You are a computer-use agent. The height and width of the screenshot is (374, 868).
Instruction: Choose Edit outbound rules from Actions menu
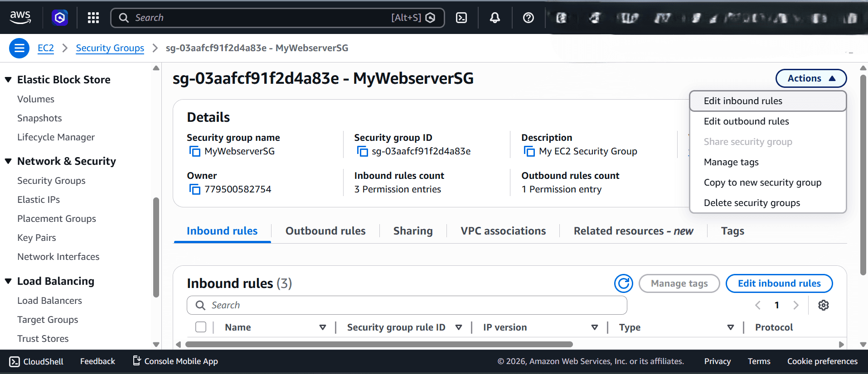click(x=768, y=121)
